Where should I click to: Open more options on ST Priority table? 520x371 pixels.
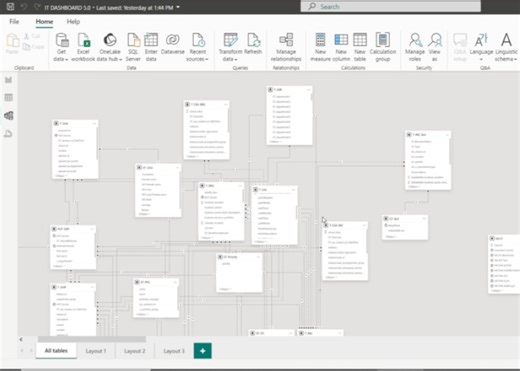coord(258,257)
